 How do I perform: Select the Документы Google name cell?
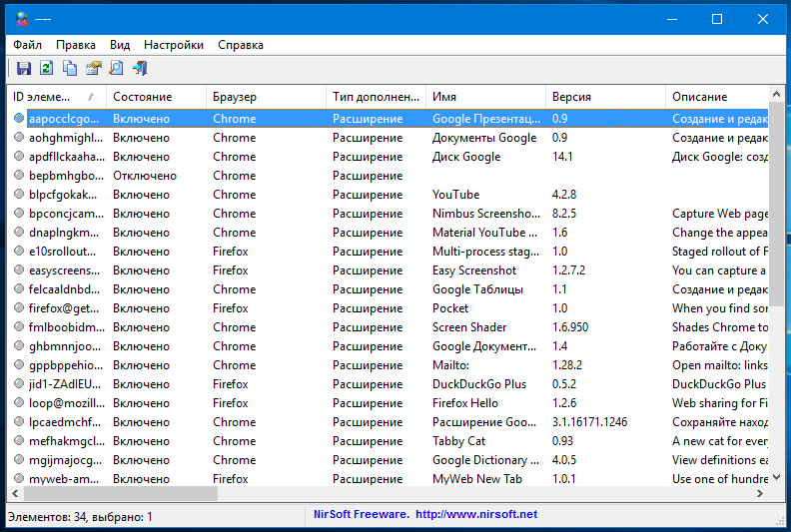484,138
